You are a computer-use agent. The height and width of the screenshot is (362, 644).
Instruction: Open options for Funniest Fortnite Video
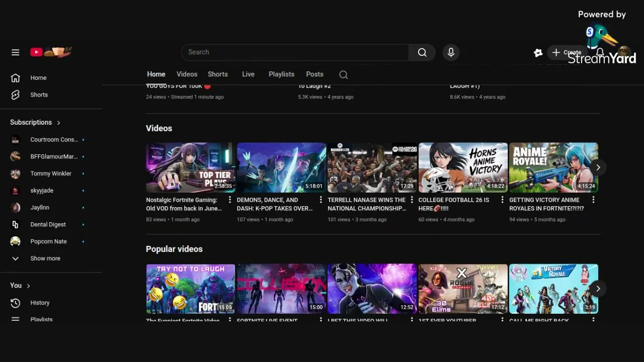[230, 319]
